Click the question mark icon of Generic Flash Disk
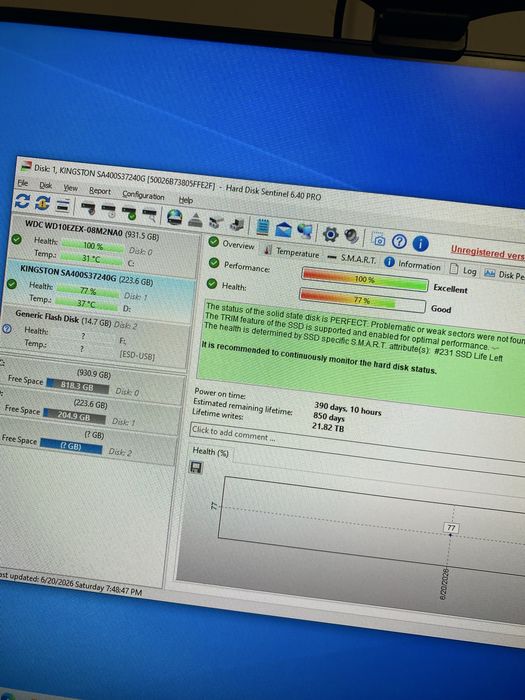 click(7, 329)
